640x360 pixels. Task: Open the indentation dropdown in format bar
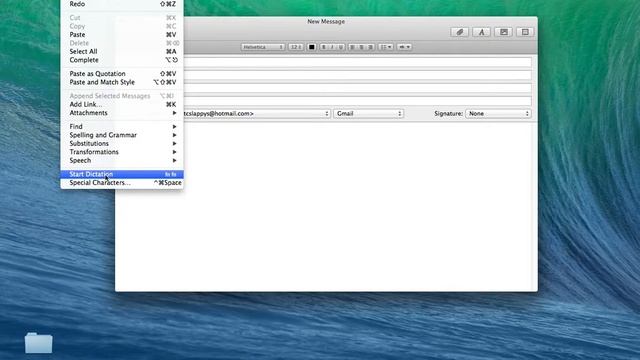click(x=404, y=47)
